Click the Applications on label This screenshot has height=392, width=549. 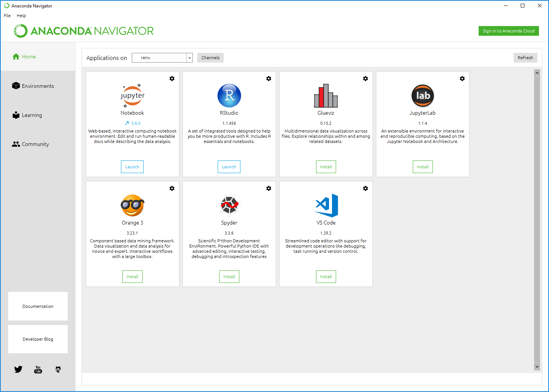(106, 58)
